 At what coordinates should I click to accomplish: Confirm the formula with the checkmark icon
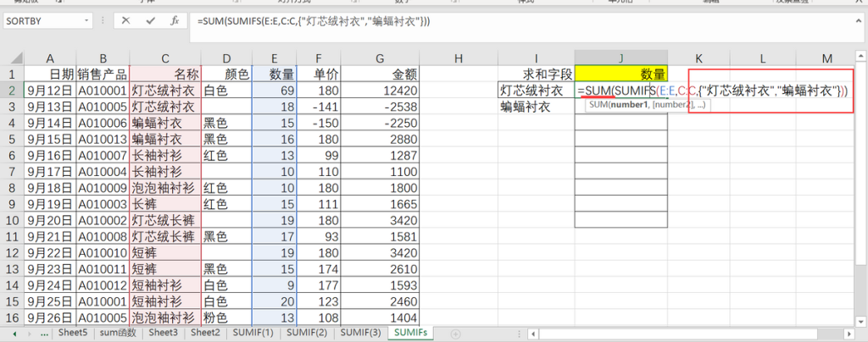(x=151, y=20)
